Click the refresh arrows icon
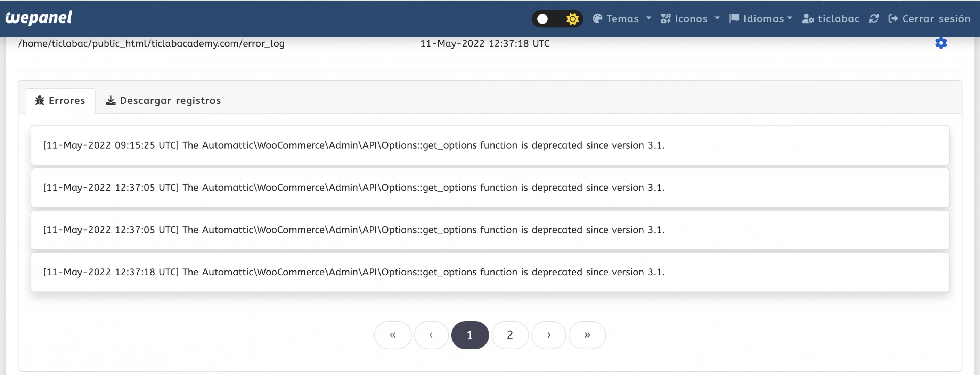Screen dimensions: 980x375 pyautogui.click(x=874, y=19)
